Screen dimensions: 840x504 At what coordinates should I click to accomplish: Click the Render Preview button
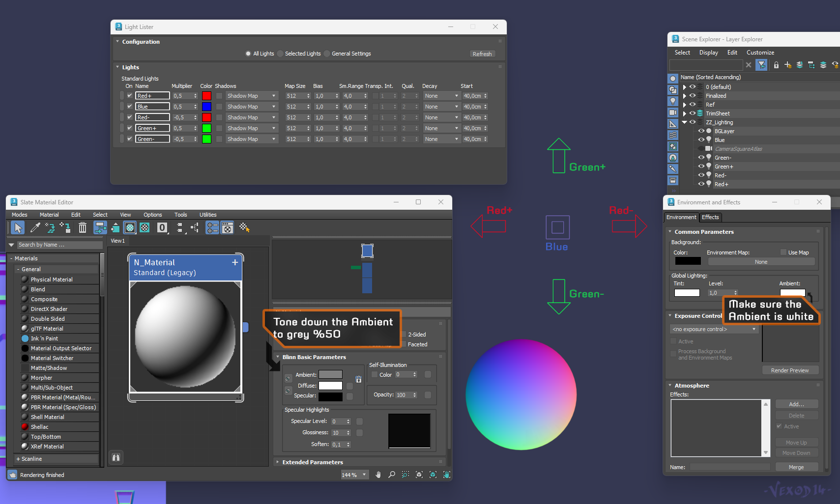tap(789, 370)
